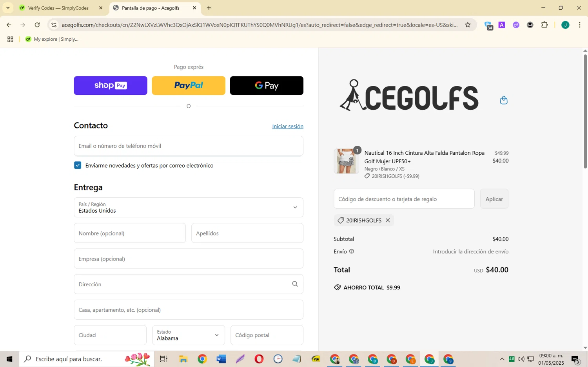Bookmark this page with the star
588x367 pixels.
pos(468,25)
